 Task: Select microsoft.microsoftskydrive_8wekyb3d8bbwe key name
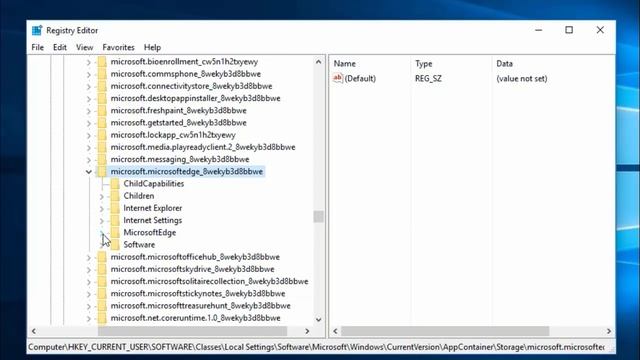193,269
